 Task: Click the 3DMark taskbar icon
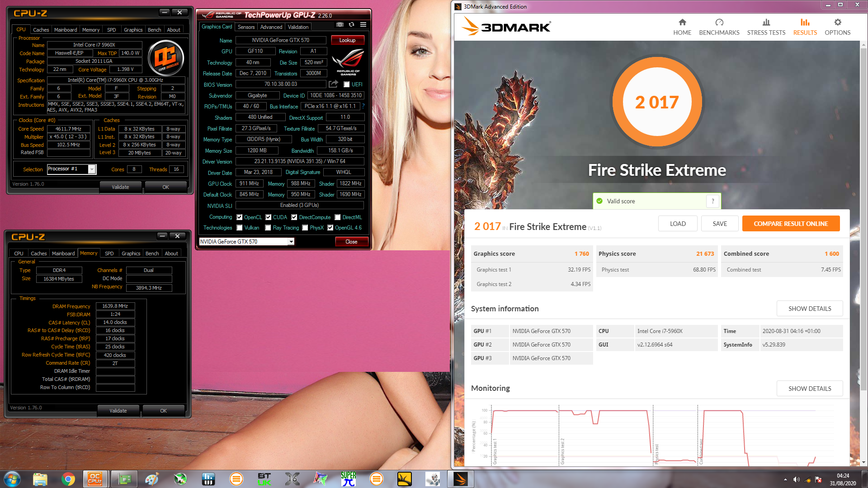pyautogui.click(x=460, y=479)
